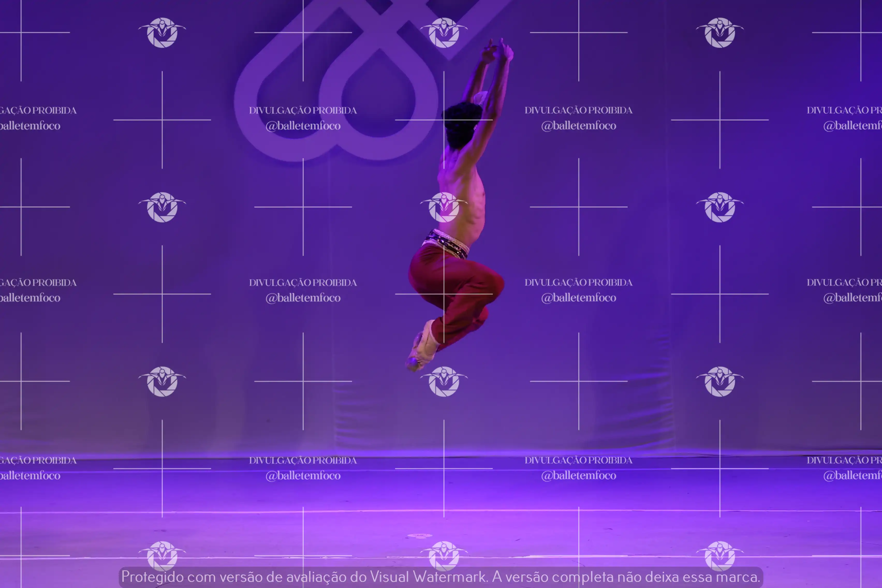882x588 pixels.
Task: Click @balletemfoco text right of dancer's head
Action: click(578, 126)
